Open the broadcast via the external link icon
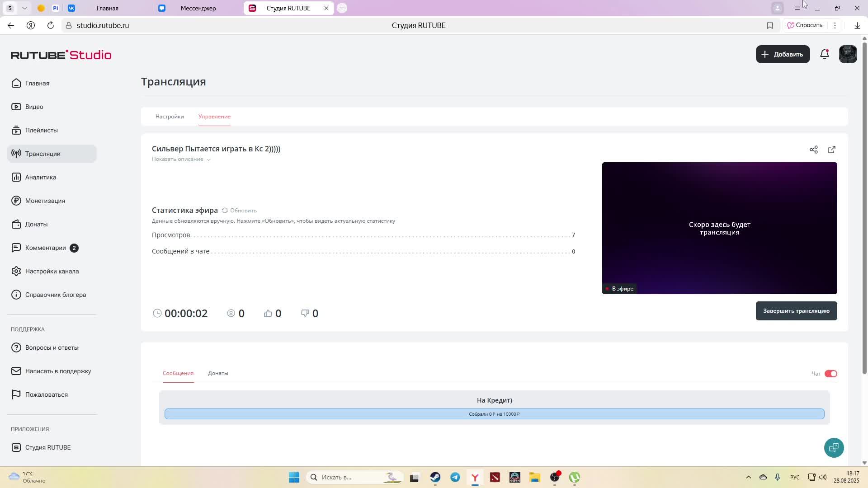The image size is (868, 488). click(832, 149)
